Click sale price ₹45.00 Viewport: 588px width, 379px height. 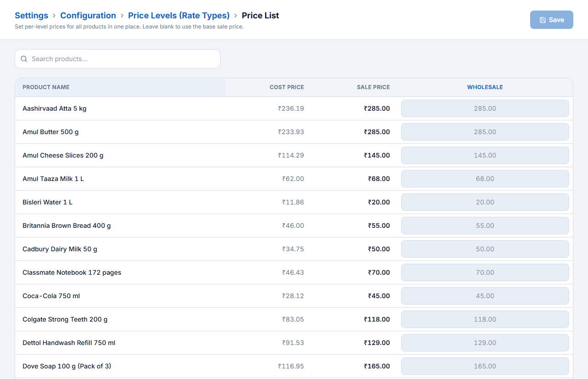pos(379,296)
